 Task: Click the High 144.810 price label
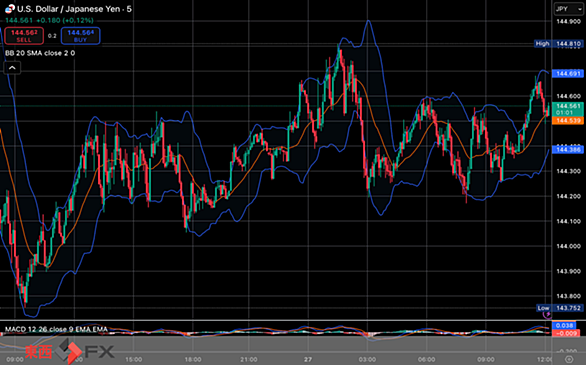pyautogui.click(x=558, y=44)
